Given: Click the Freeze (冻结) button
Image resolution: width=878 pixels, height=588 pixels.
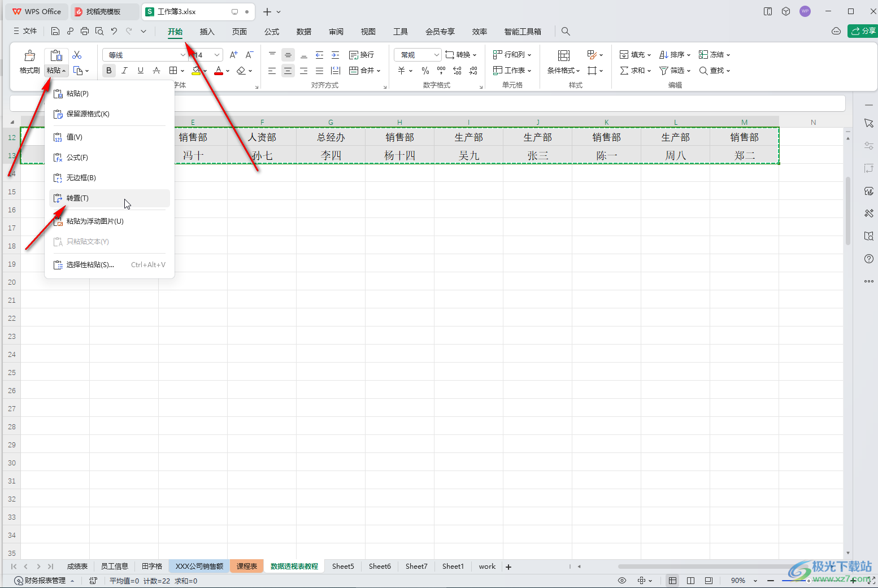Looking at the screenshot, I should (x=714, y=55).
